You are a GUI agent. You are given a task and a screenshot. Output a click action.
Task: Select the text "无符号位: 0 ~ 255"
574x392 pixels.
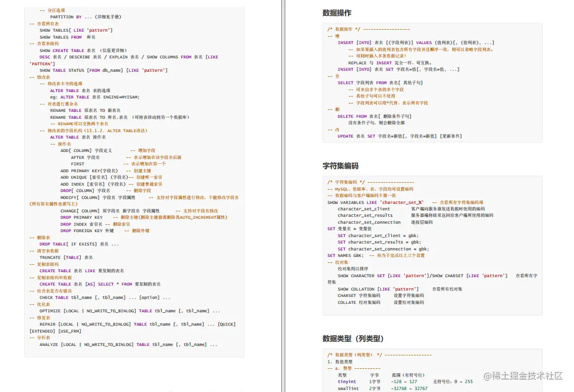pos(453,382)
